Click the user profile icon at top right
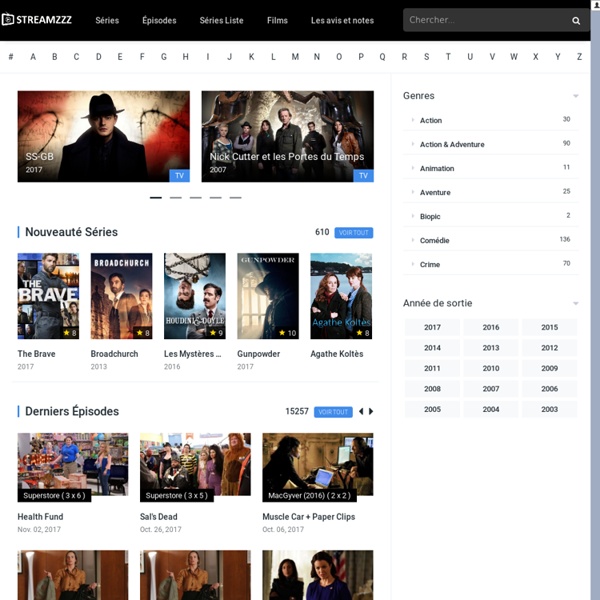The height and width of the screenshot is (600, 600). [x=596, y=5]
